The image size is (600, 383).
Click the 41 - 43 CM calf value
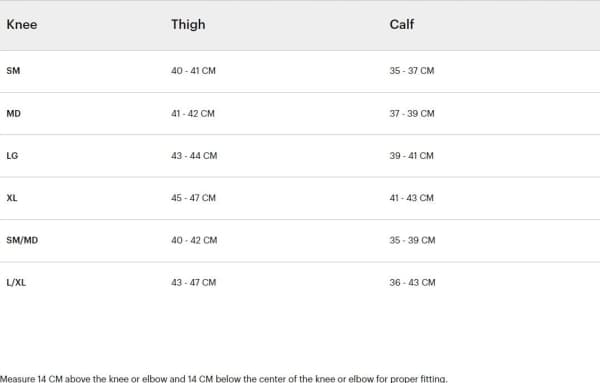pyautogui.click(x=411, y=198)
